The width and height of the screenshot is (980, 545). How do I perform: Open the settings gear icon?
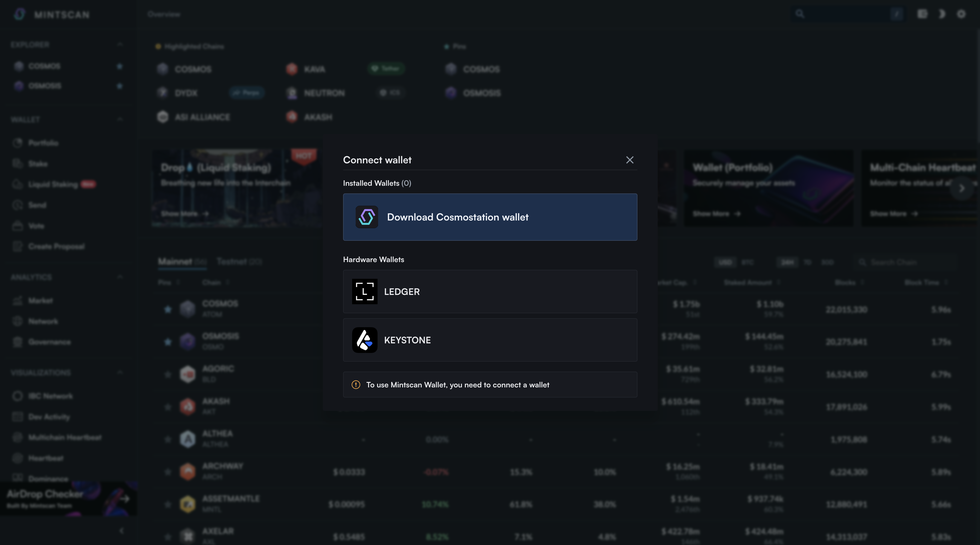point(961,14)
